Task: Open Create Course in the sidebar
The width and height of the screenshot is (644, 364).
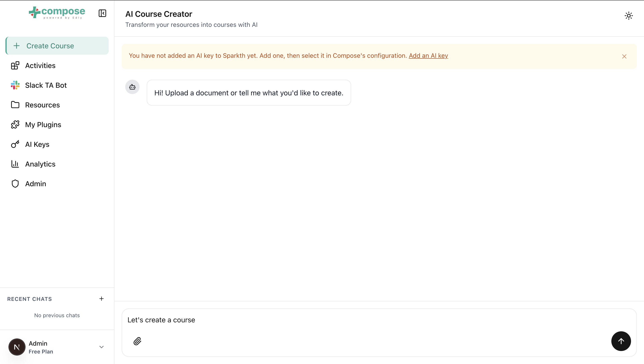Action: (57, 46)
